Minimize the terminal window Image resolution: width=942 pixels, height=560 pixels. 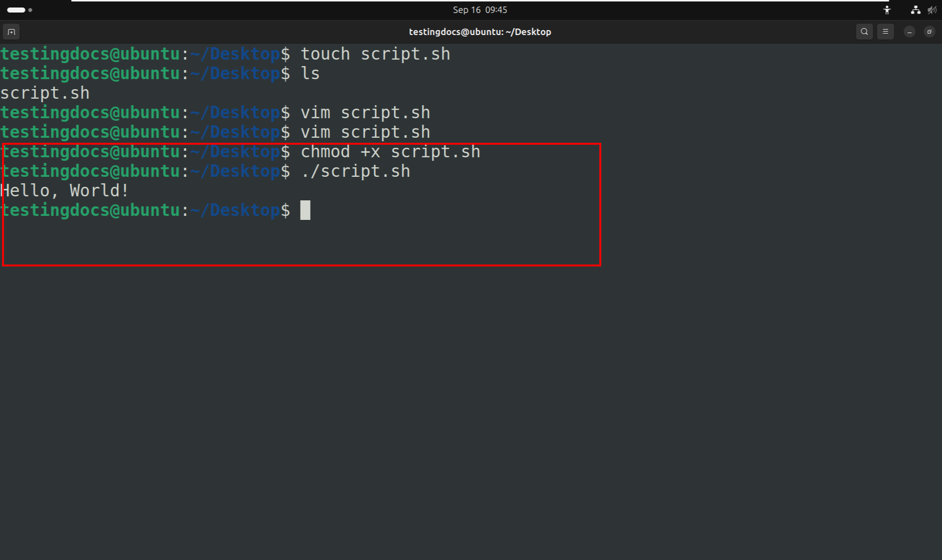[909, 32]
